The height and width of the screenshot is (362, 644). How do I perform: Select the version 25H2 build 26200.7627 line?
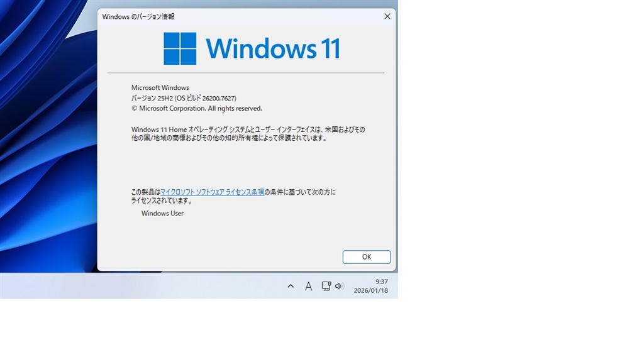[184, 98]
